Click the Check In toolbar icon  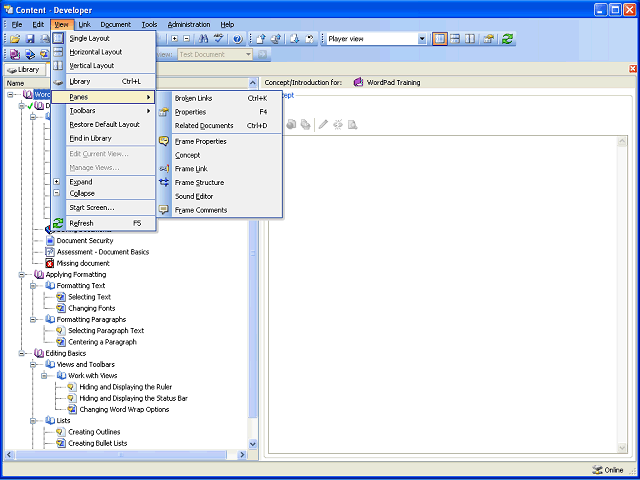click(261, 39)
